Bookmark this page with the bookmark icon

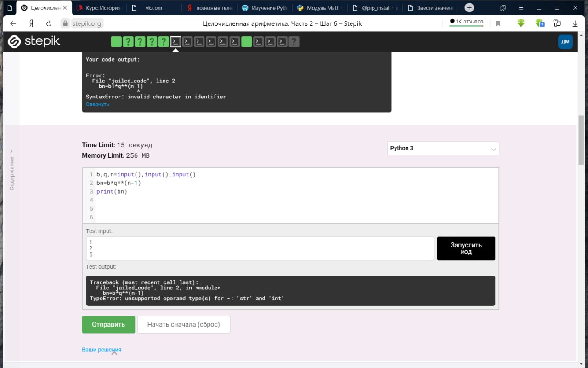(x=498, y=23)
